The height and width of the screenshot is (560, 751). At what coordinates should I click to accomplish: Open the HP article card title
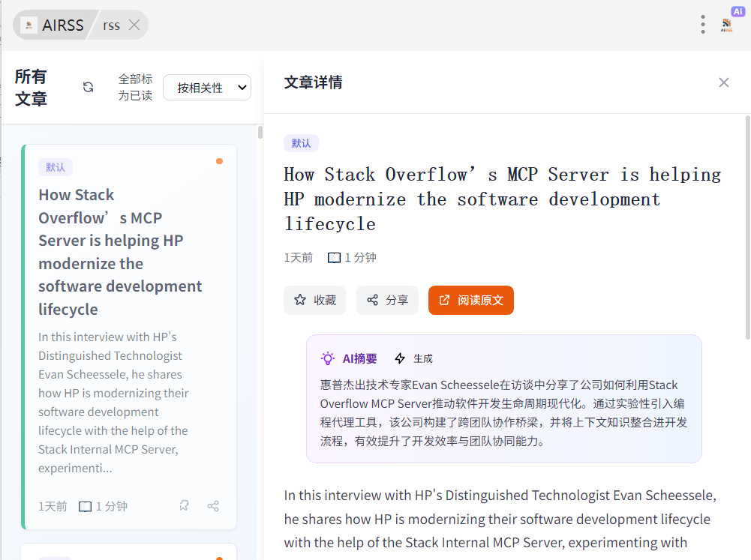(121, 252)
